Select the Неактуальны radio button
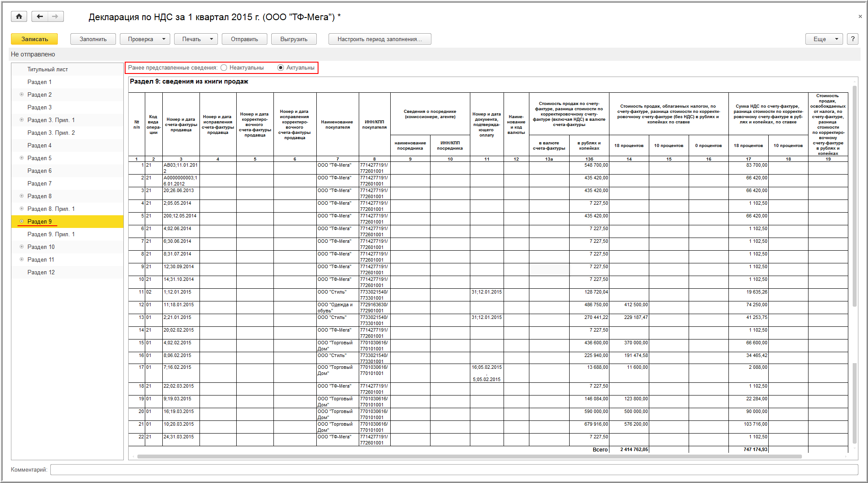 pos(224,68)
